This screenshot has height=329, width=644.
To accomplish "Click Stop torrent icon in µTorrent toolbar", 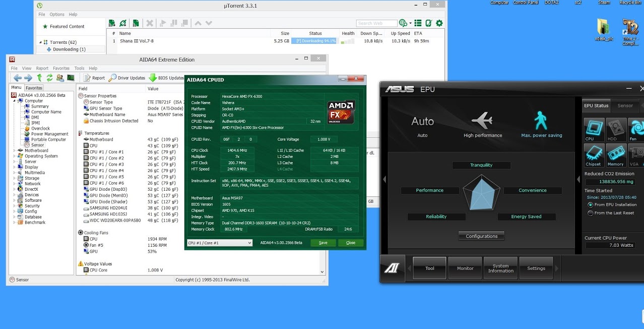I will coord(185,23).
